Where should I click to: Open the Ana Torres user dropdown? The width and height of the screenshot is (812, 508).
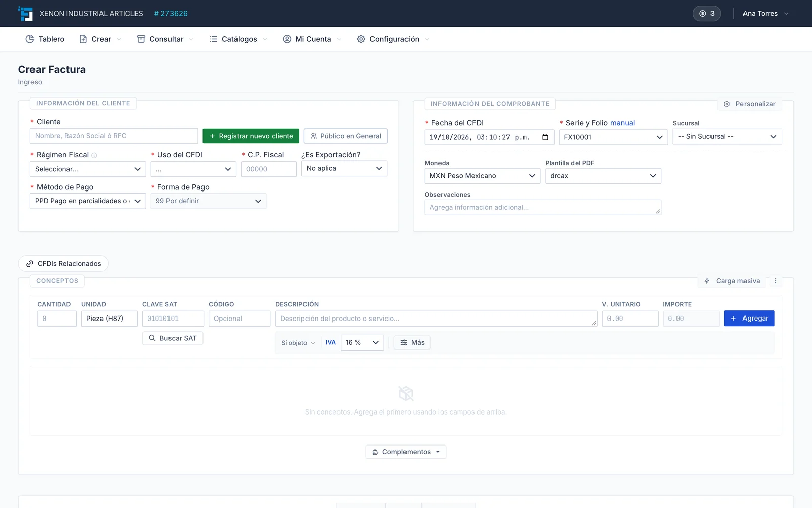pos(765,14)
